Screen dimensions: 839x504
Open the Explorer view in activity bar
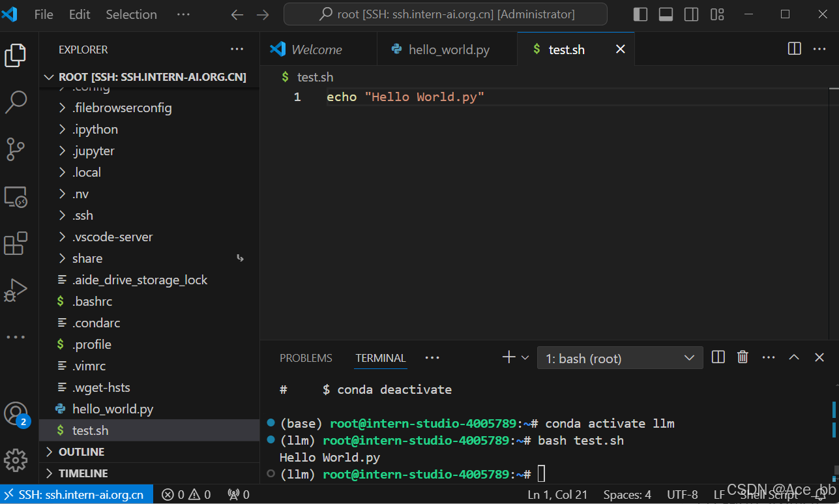(16, 55)
